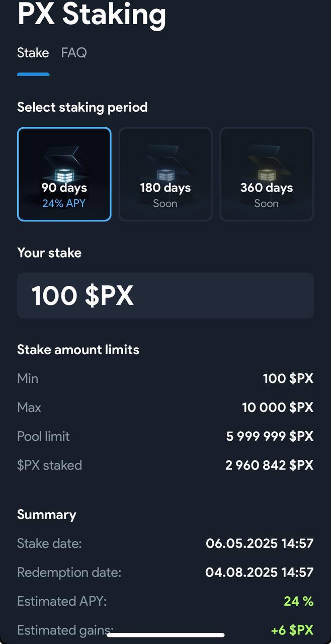Click the Estimated gains +6 $PX value
The height and width of the screenshot is (644, 331).
click(x=292, y=630)
